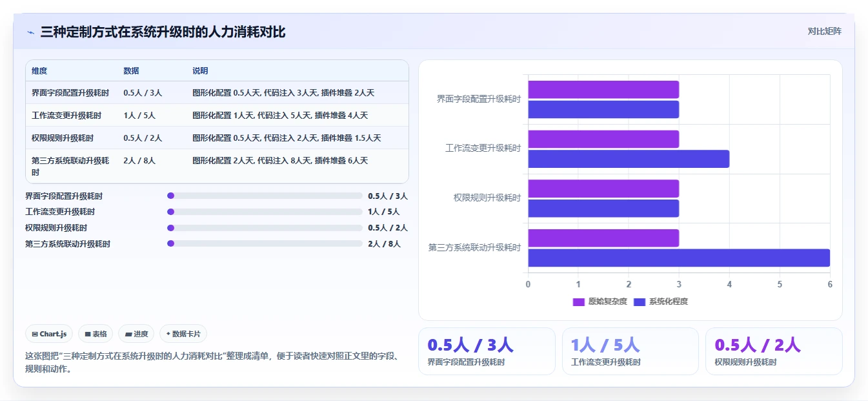Click the blue chart bar for 权限规则升级耗时
This screenshot has width=868, height=401.
[x=603, y=209]
